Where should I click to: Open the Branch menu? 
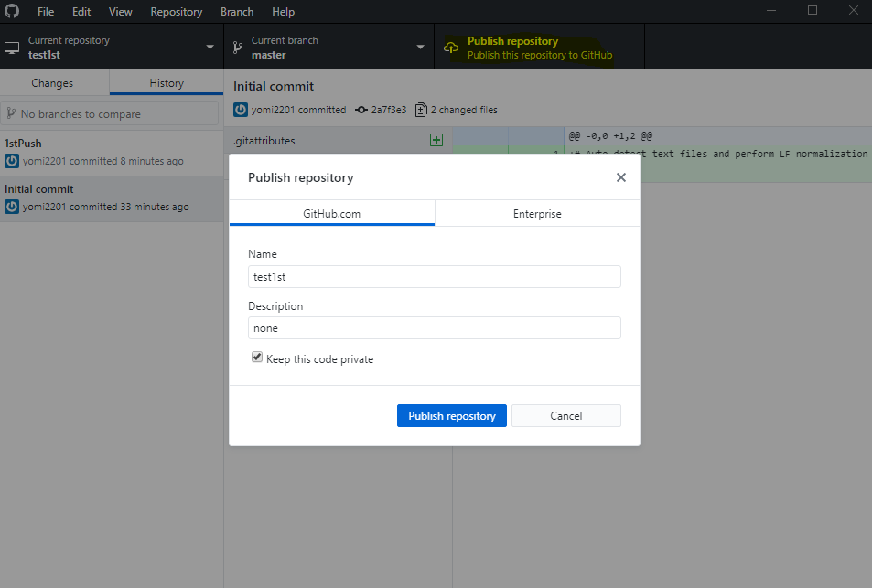[x=237, y=12]
